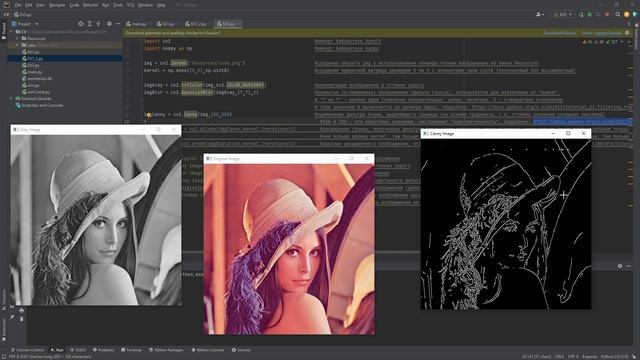The image size is (640, 360).
Task: Click the pin icon in the Run panel
Action: click(x=12, y=317)
